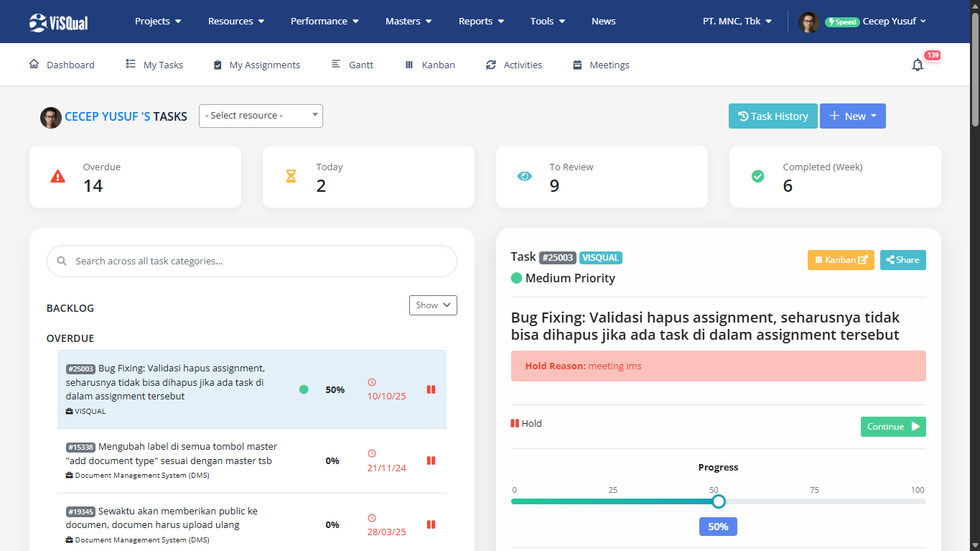Open the PT. MNC, Tbk company selector
This screenshot has width=980, height=551.
[737, 22]
